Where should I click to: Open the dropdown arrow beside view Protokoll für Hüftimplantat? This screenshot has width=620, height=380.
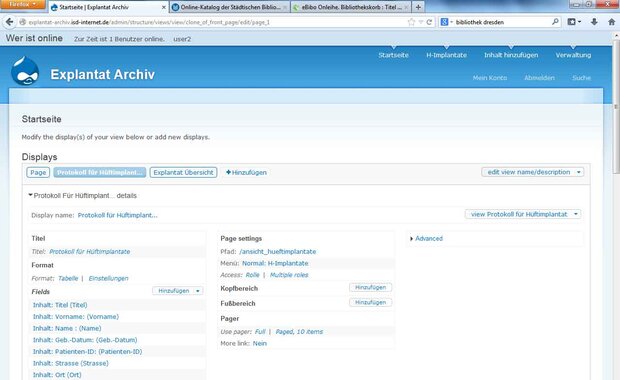(576, 214)
